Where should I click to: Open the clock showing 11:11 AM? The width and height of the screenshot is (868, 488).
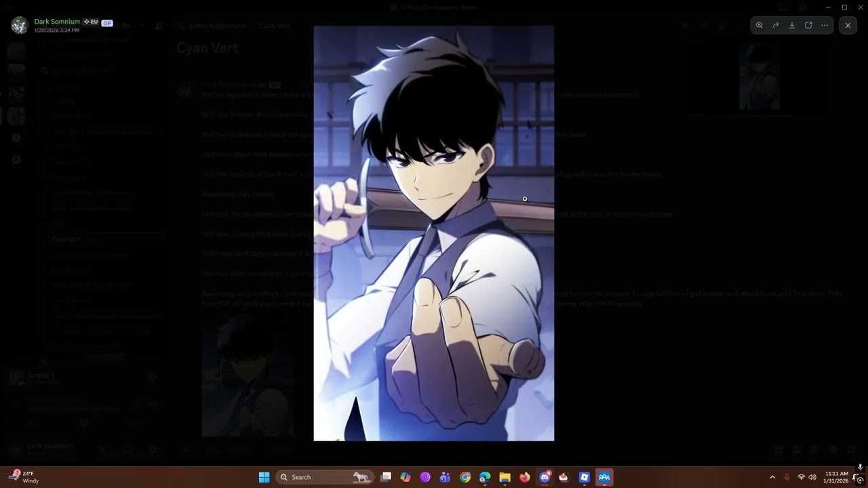837,477
